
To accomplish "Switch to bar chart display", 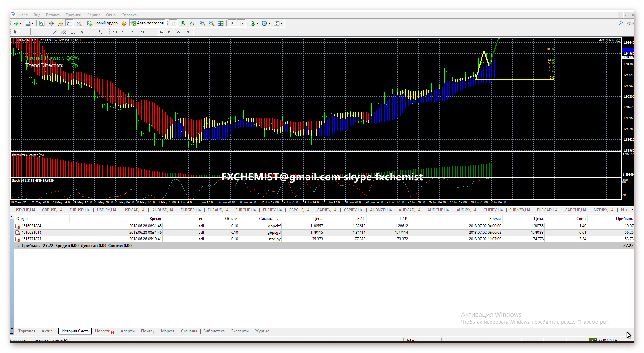I will click(173, 23).
